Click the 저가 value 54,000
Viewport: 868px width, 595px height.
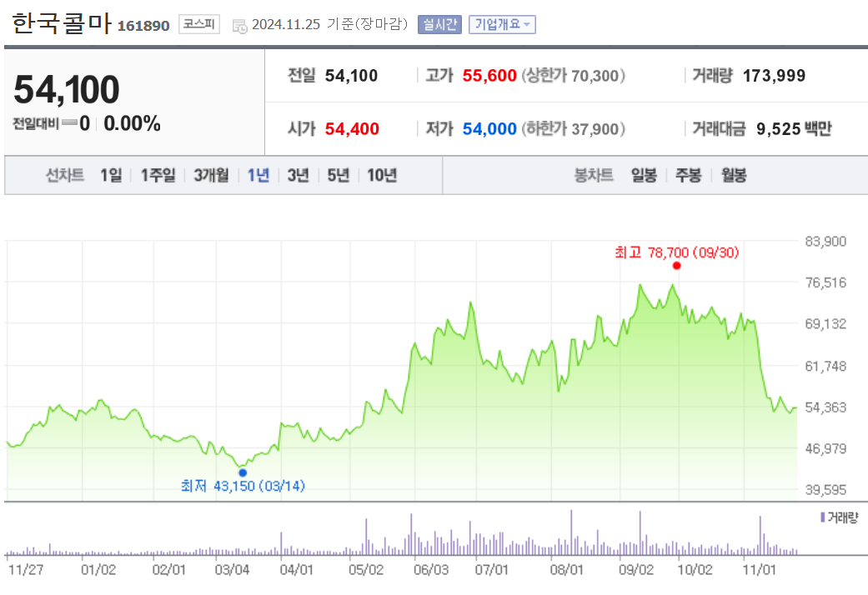tap(489, 129)
